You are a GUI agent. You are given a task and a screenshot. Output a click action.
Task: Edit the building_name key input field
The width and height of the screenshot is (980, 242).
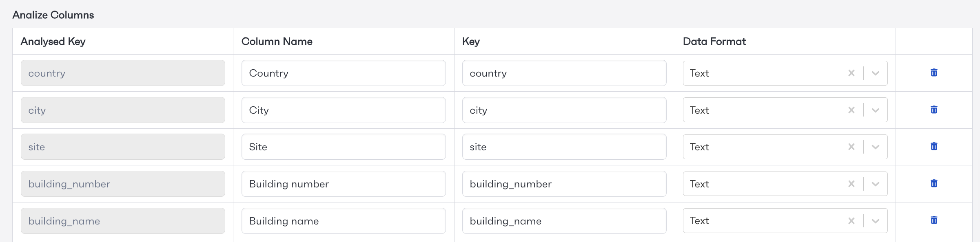pyautogui.click(x=564, y=221)
